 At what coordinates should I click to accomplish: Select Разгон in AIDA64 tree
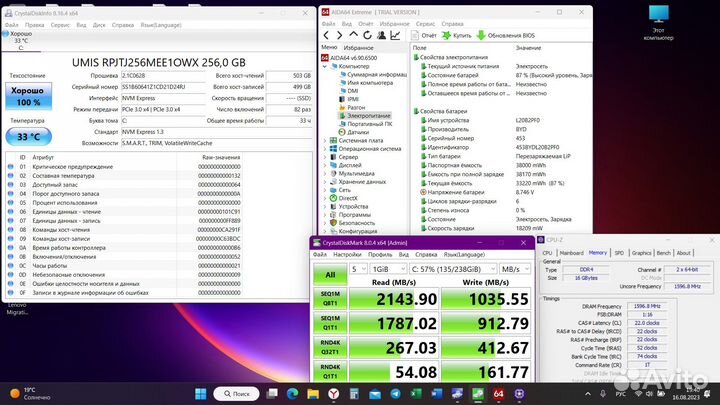click(x=352, y=107)
